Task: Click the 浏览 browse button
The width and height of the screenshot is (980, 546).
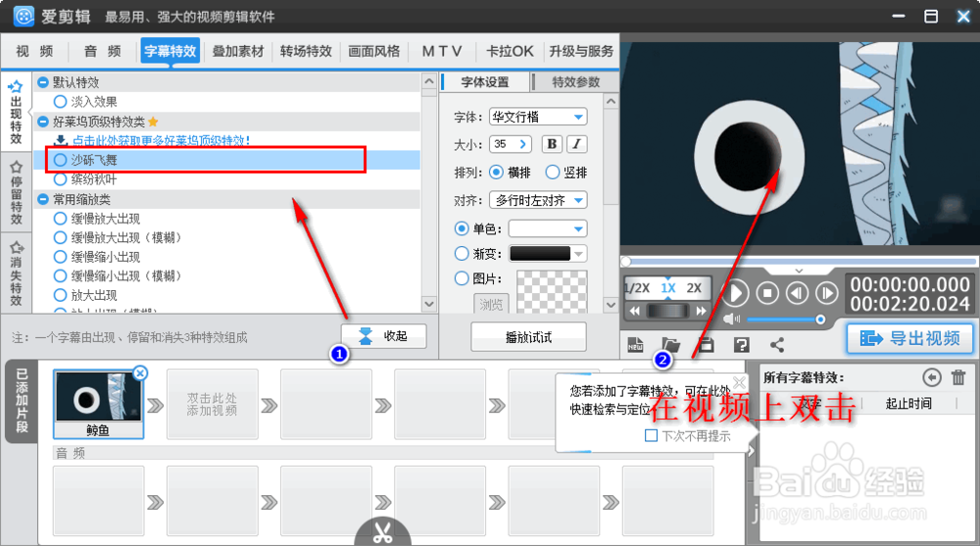Action: click(x=491, y=304)
